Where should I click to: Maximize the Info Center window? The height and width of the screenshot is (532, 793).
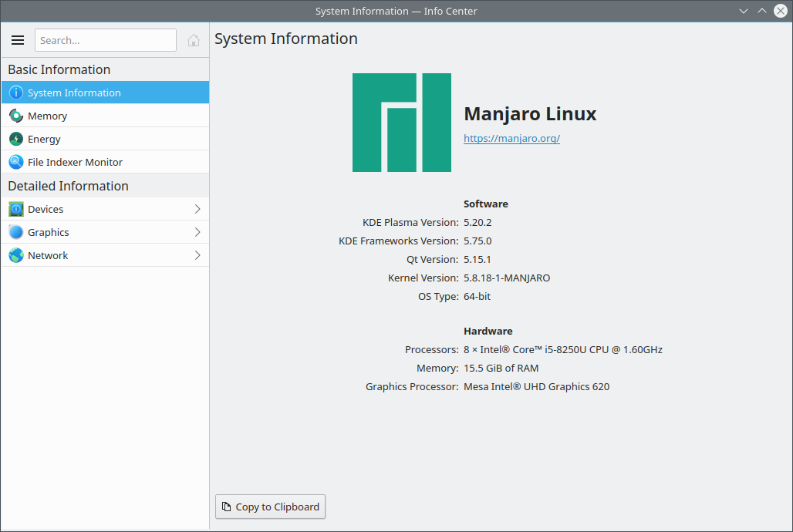pos(762,11)
